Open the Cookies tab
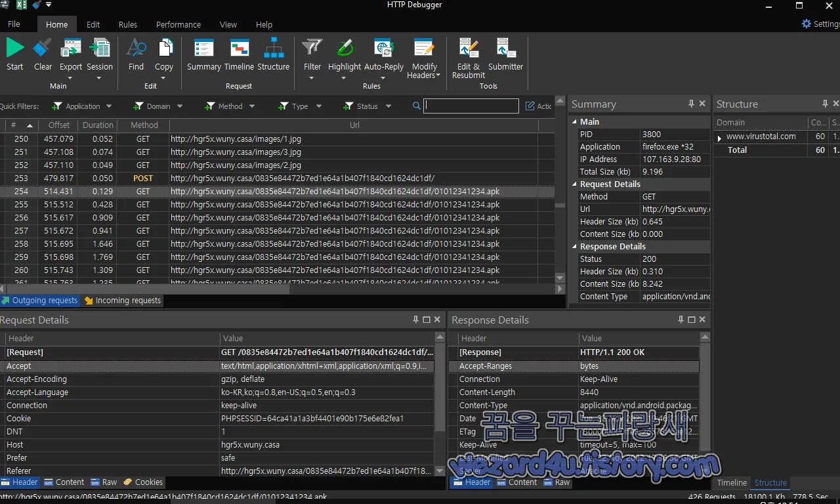The width and height of the screenshot is (840, 504). (x=143, y=482)
